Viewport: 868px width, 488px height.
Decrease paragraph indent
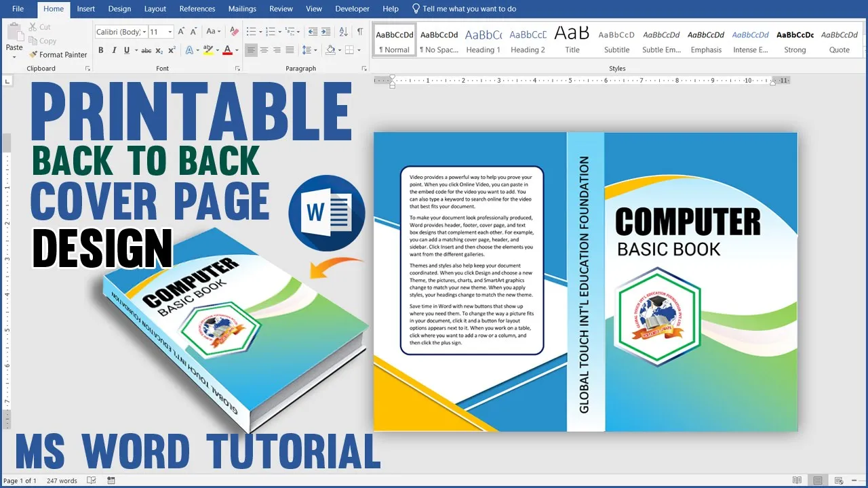312,32
